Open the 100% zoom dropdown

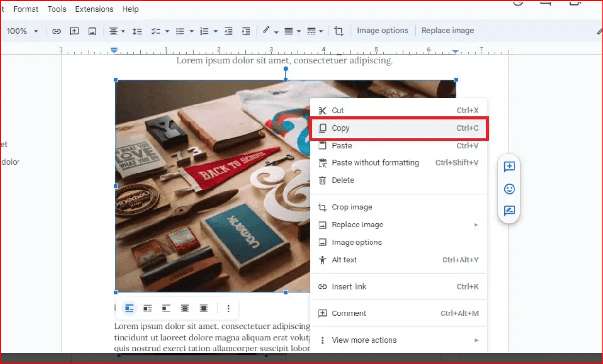(22, 31)
